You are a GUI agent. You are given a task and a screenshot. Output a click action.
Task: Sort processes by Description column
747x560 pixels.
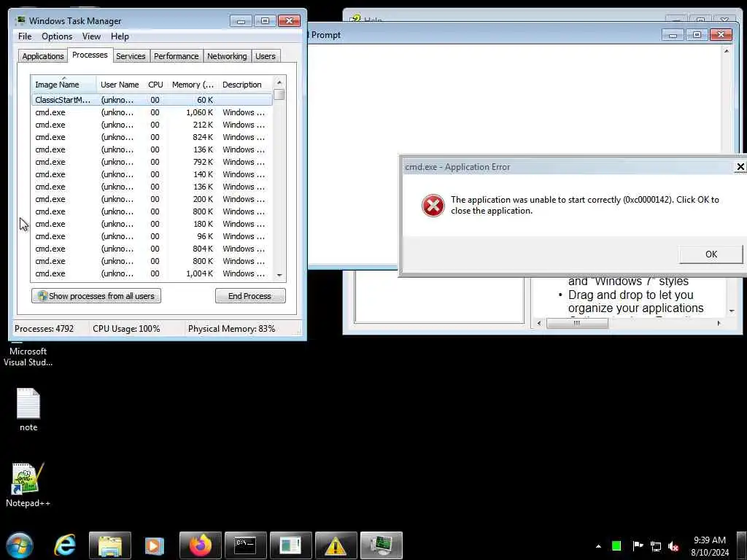click(245, 85)
